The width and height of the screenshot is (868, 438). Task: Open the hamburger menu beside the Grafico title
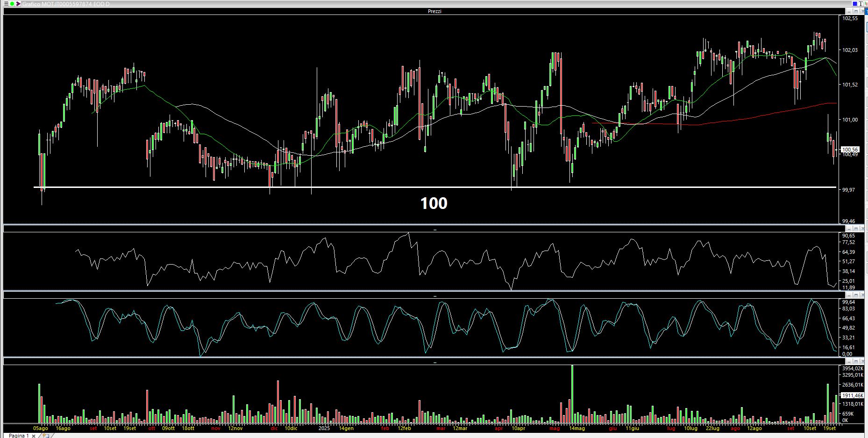pyautogui.click(x=5, y=4)
